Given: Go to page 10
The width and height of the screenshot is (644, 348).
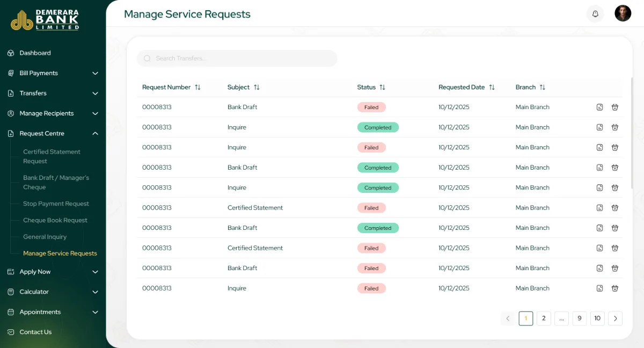Looking at the screenshot, I should click(597, 318).
